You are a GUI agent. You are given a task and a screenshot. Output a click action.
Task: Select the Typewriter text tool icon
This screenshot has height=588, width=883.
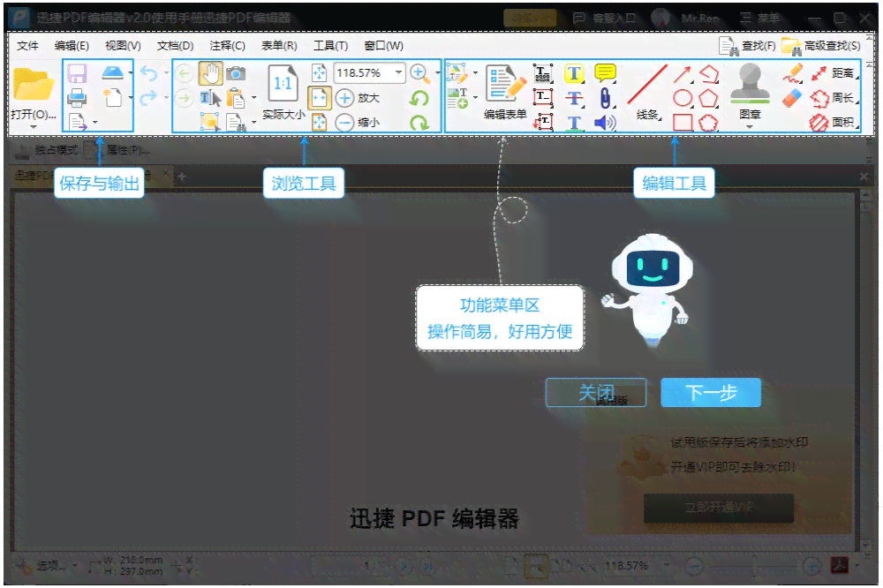(543, 73)
